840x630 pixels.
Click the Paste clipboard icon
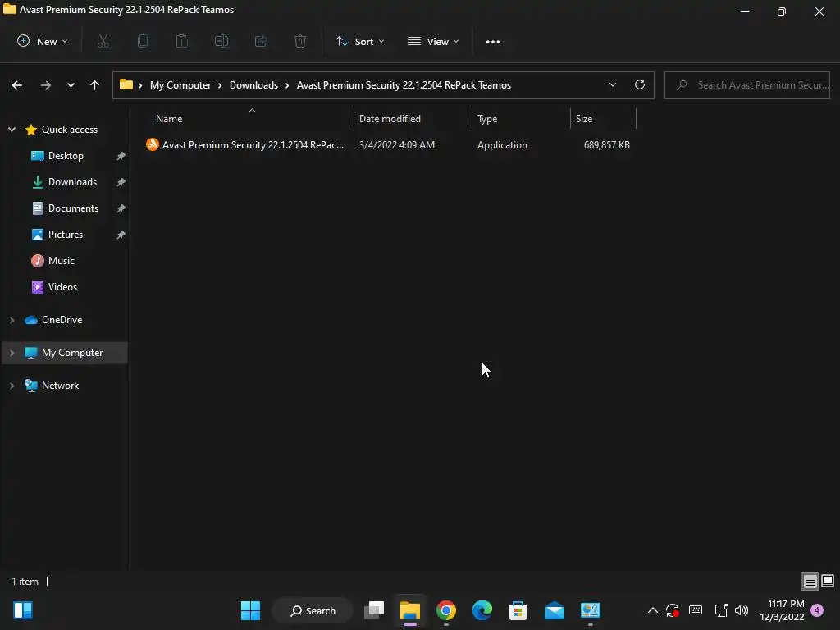point(182,41)
